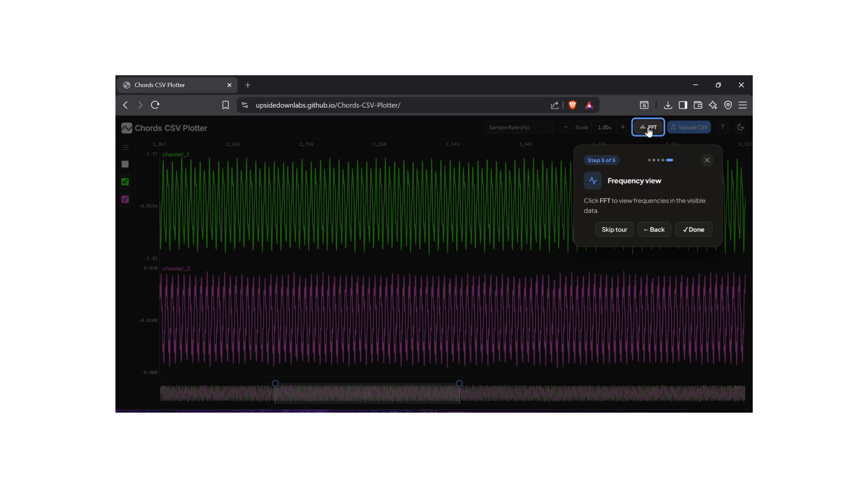The height and width of the screenshot is (488, 868).
Task: Open a new browser tab
Action: [248, 85]
